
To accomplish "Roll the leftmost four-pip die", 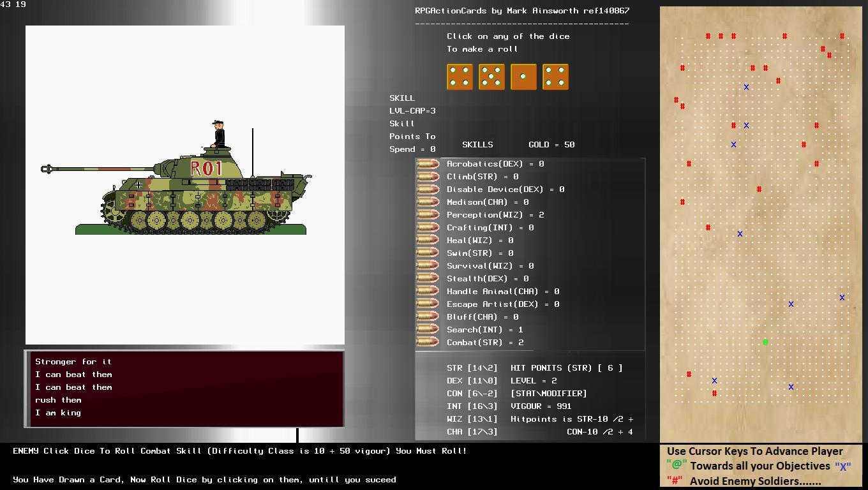I will pyautogui.click(x=460, y=76).
